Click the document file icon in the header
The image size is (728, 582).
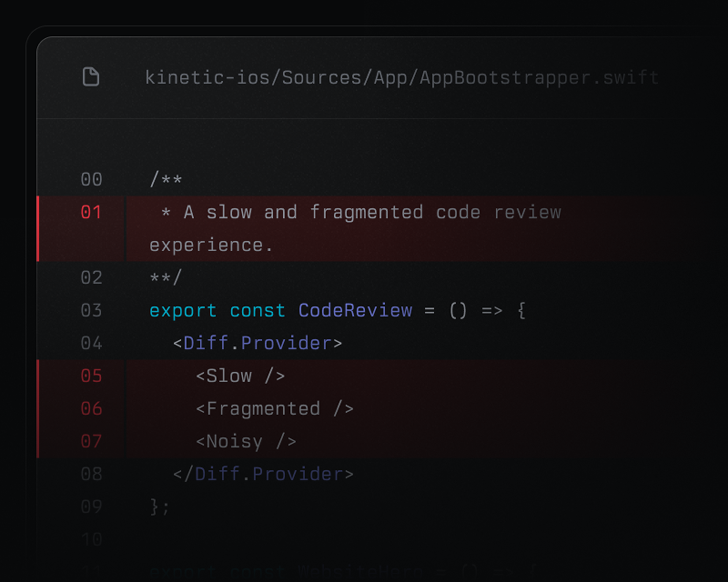(91, 77)
